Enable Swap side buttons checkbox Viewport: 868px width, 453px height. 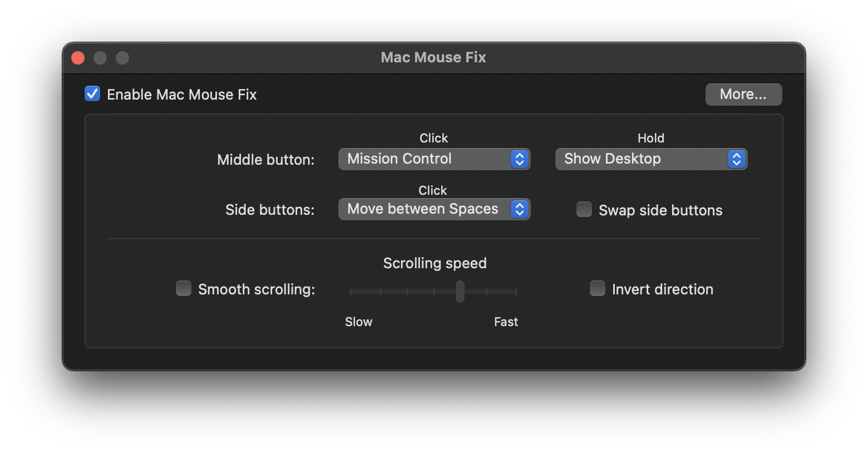[x=584, y=210]
